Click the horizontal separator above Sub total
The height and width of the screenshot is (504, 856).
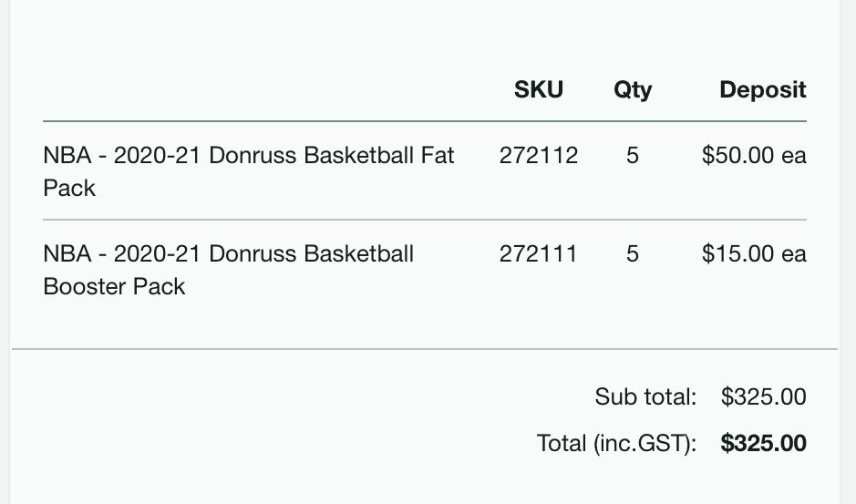[x=425, y=348]
